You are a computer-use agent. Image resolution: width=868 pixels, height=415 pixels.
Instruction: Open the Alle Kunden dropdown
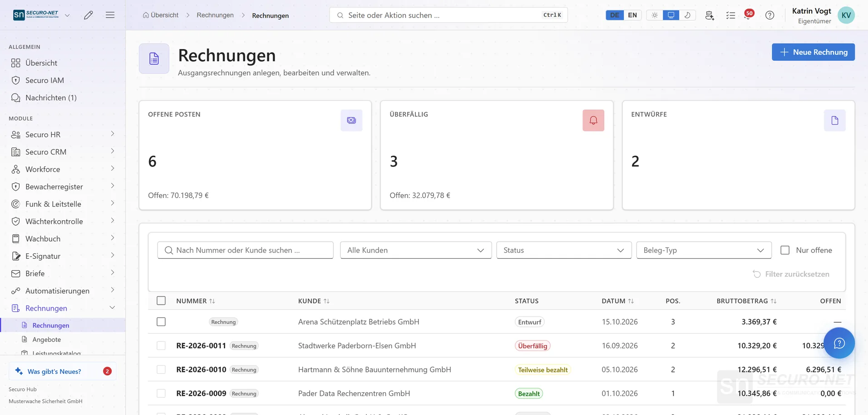(416, 250)
